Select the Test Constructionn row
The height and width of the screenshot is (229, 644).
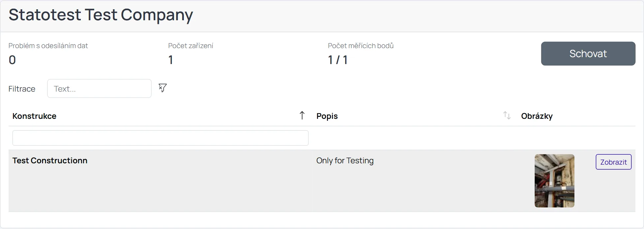322,181
